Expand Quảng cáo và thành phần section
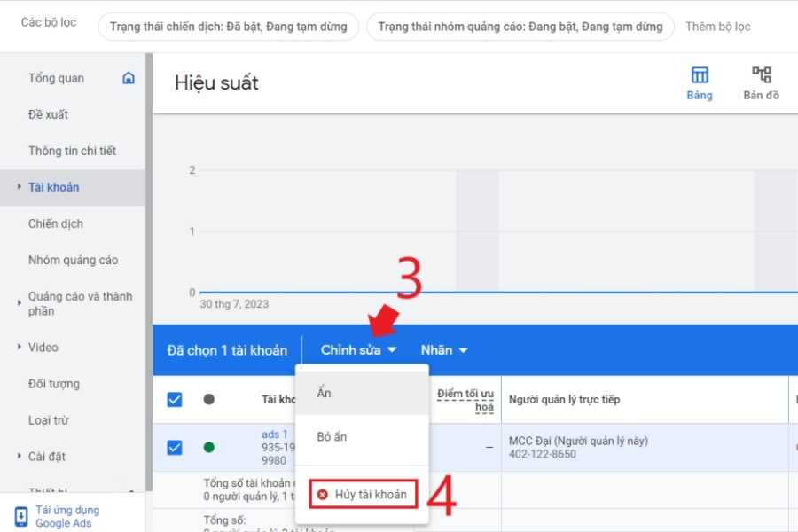The image size is (798, 532). coord(20,303)
